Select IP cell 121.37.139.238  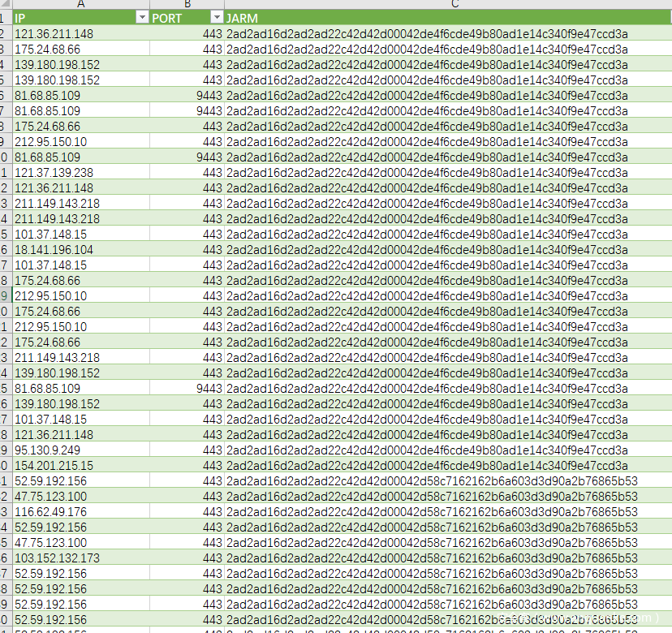[x=81, y=173]
